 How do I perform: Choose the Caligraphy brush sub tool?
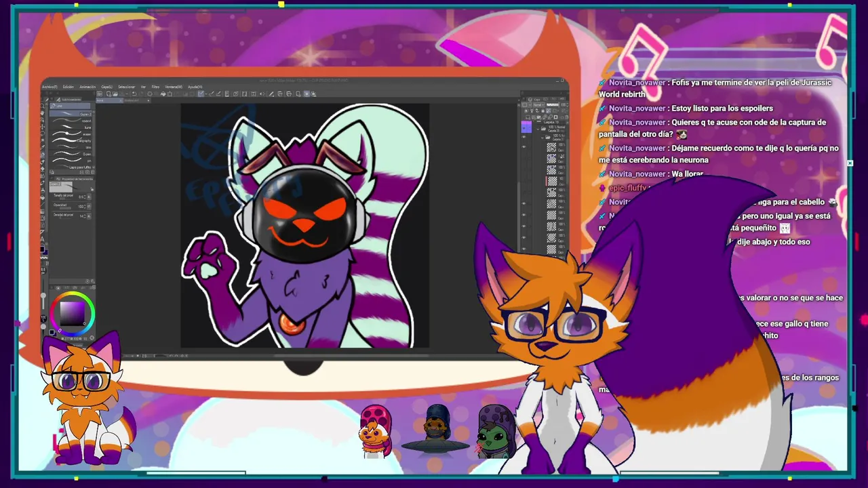click(x=71, y=140)
